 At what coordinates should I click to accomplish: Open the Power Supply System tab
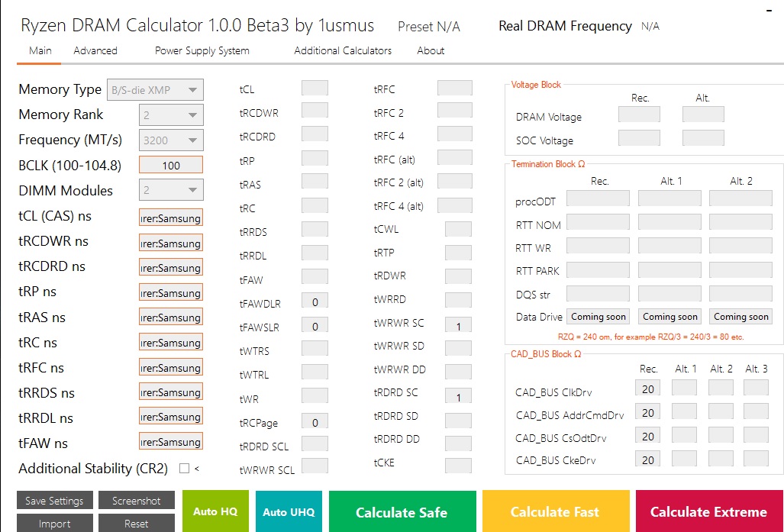point(202,50)
